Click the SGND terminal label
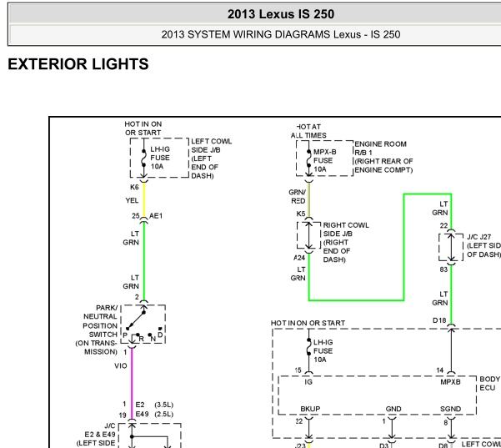 [450, 409]
